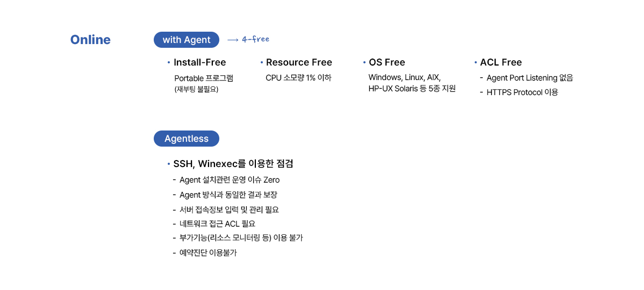644x290 pixels.
Task: Click 'Agent 방식과 동일한 결과 보장' item
Action: pos(228,194)
